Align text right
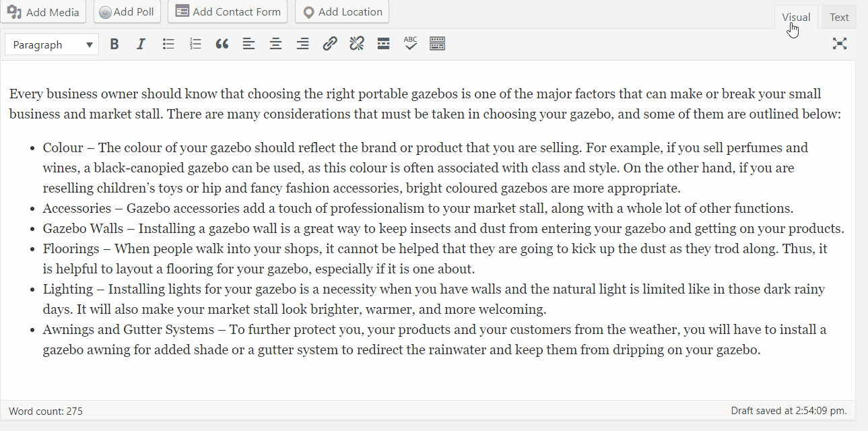Screen dimensions: 868x431 point(303,44)
